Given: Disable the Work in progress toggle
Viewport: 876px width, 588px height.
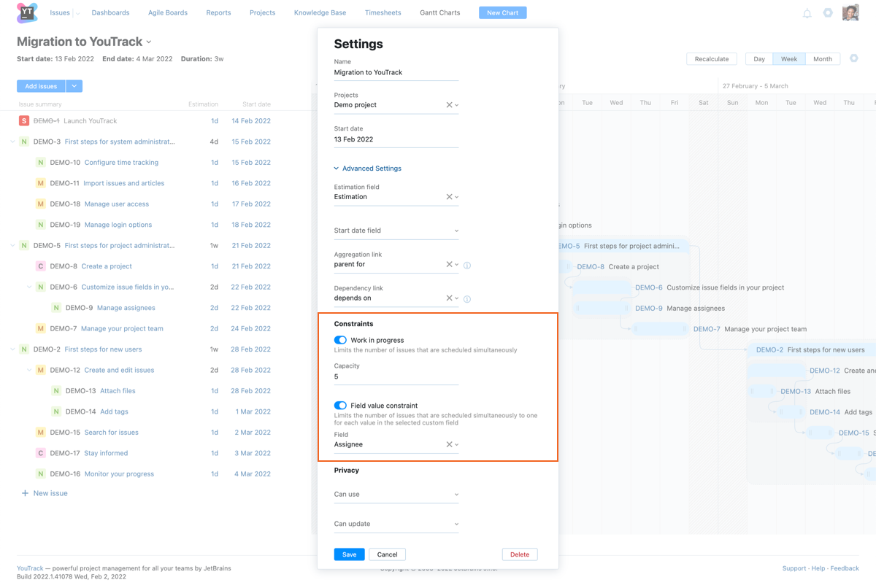Looking at the screenshot, I should [x=340, y=340].
